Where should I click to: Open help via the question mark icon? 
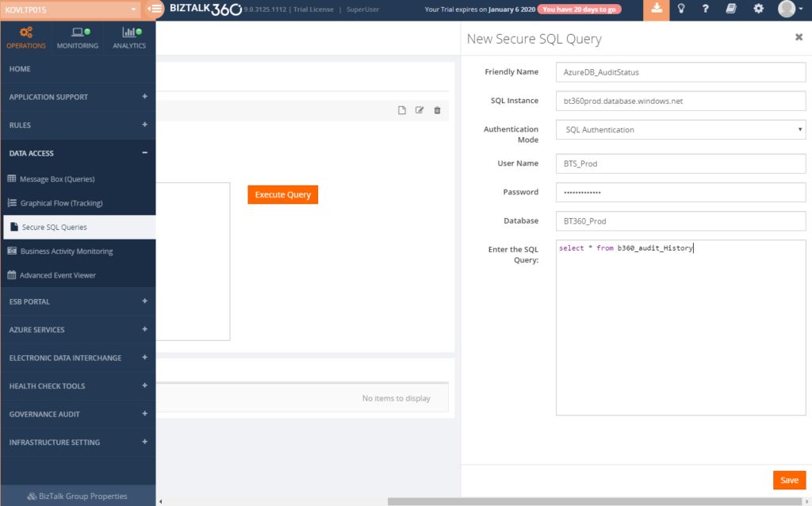pyautogui.click(x=705, y=10)
